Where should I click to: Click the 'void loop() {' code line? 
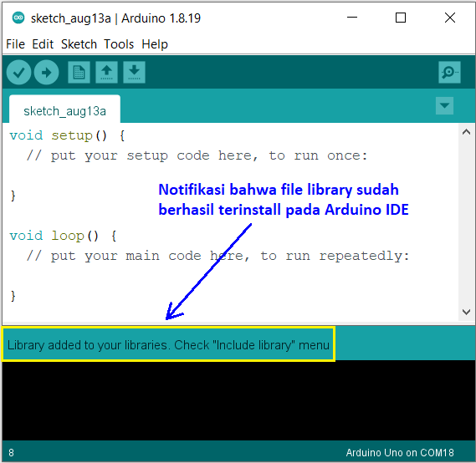(x=63, y=236)
